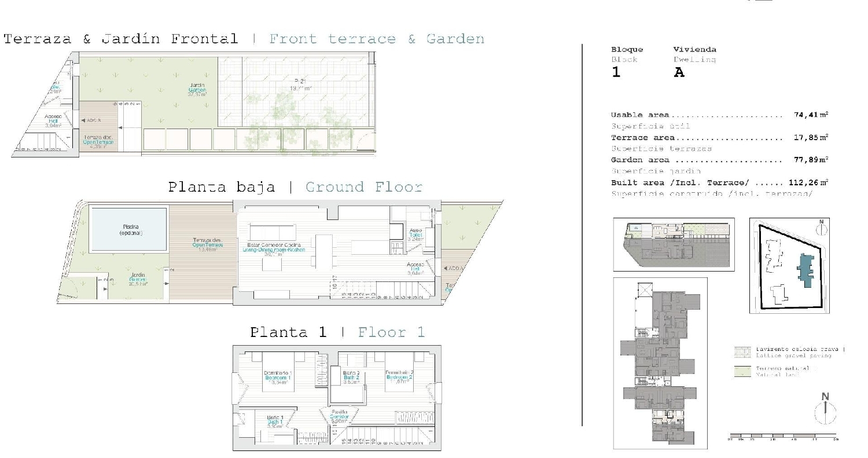The width and height of the screenshot is (868, 458).
Task: Click the value '17,85 m²'
Action: (x=811, y=138)
